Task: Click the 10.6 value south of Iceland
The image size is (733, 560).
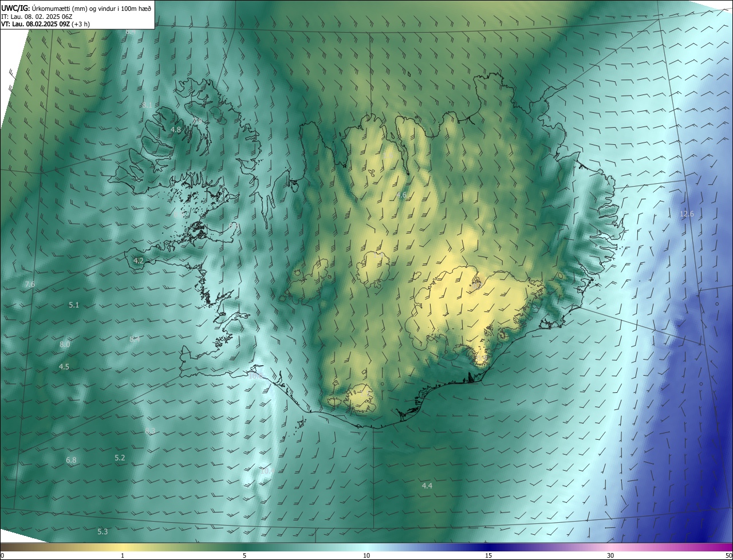Action: (x=268, y=471)
